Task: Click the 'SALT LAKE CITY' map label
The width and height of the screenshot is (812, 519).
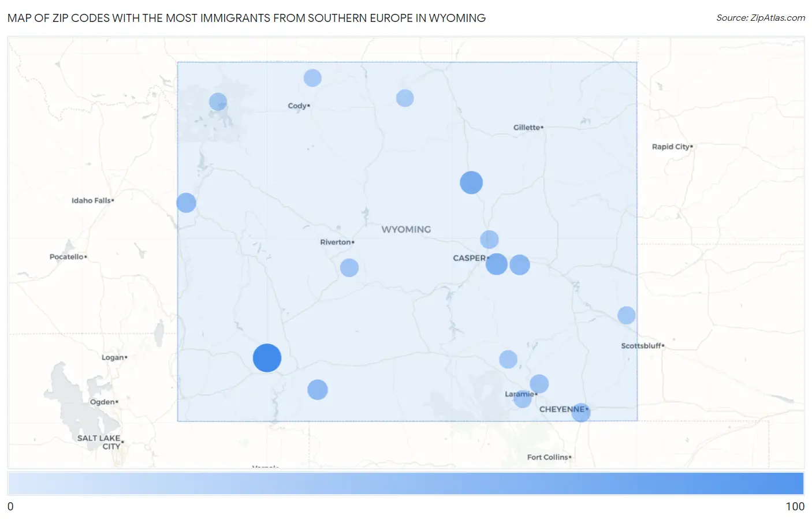Action: click(99, 442)
